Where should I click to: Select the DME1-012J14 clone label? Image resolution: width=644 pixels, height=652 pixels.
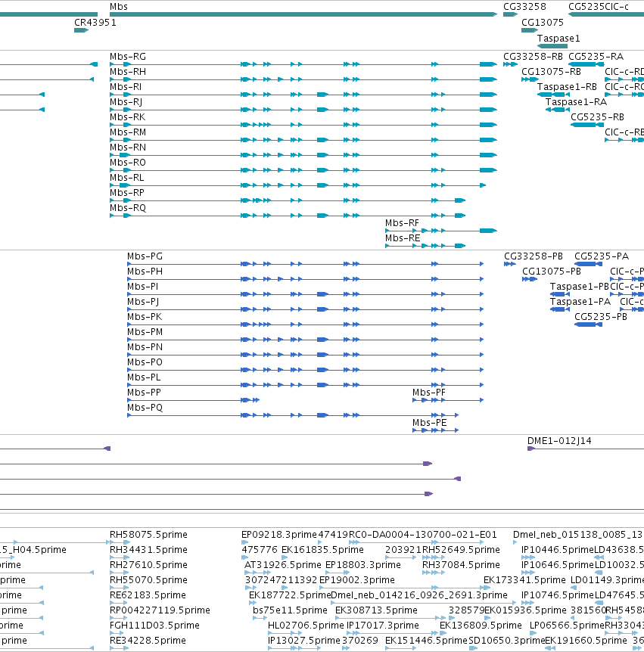point(559,441)
